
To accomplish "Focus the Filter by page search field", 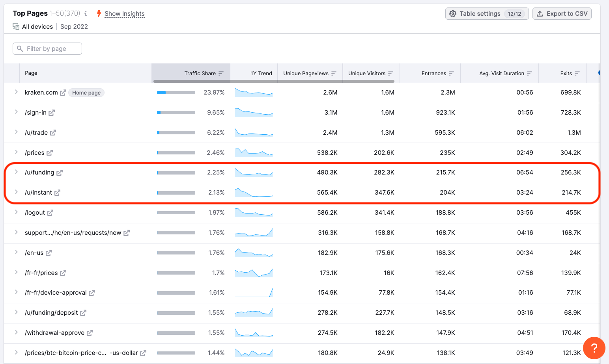I will (47, 49).
